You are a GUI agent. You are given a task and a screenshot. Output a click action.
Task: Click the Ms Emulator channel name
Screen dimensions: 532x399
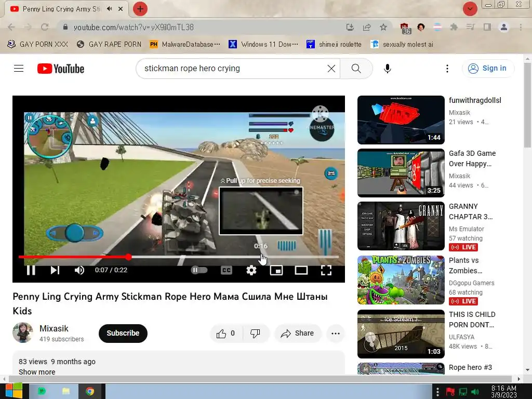tap(466, 229)
